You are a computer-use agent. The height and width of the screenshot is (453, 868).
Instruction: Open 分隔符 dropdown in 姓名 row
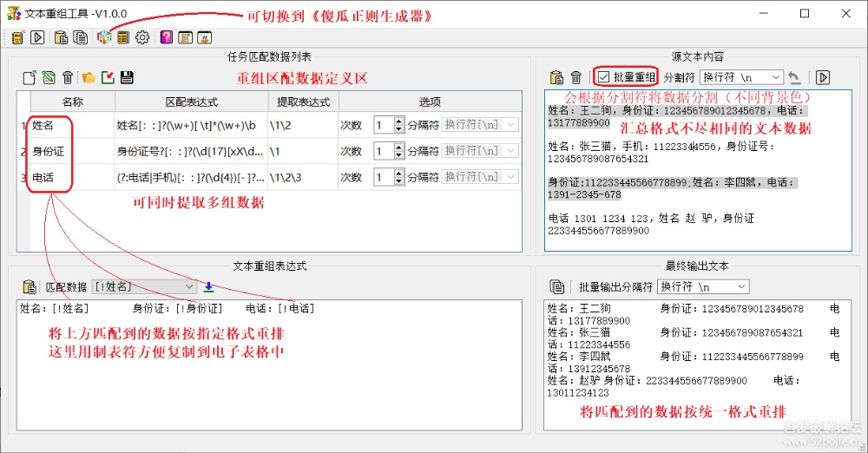[480, 125]
